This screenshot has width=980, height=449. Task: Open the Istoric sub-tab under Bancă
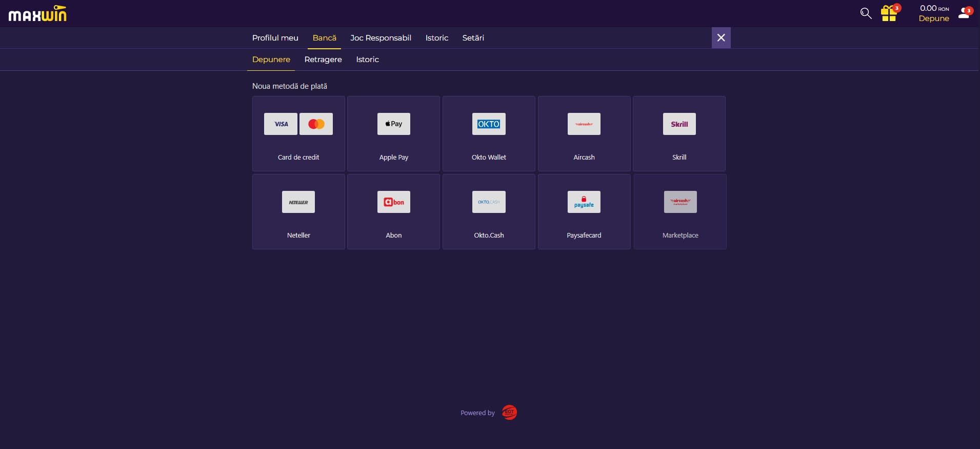point(367,60)
